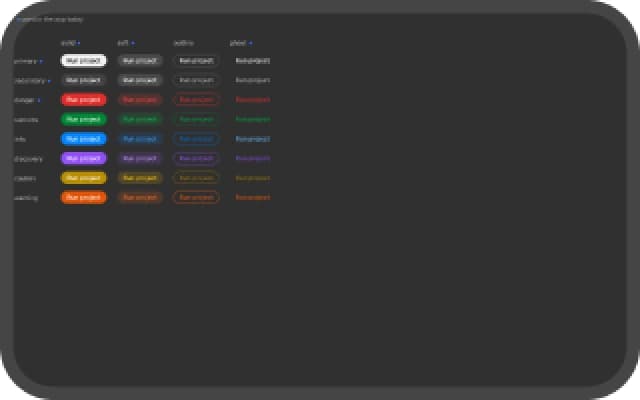Screen dimensions: 640x400
Task: Click the 'solid' column header text
Action: (x=68, y=43)
